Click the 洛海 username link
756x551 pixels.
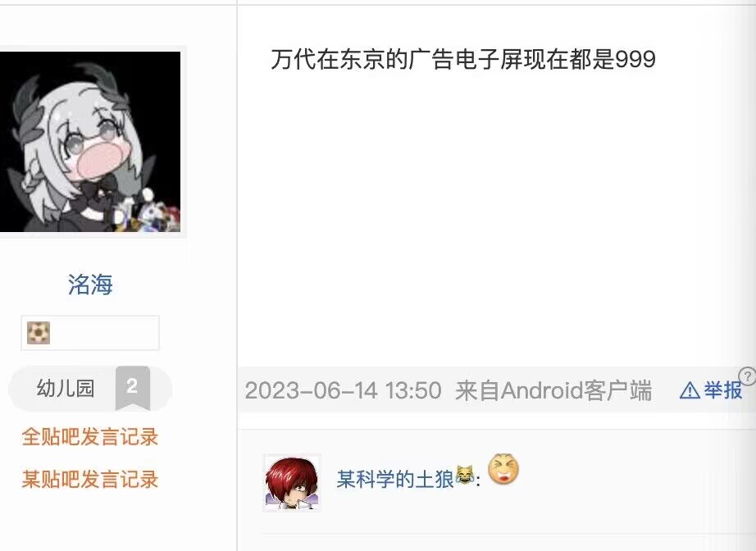(90, 285)
